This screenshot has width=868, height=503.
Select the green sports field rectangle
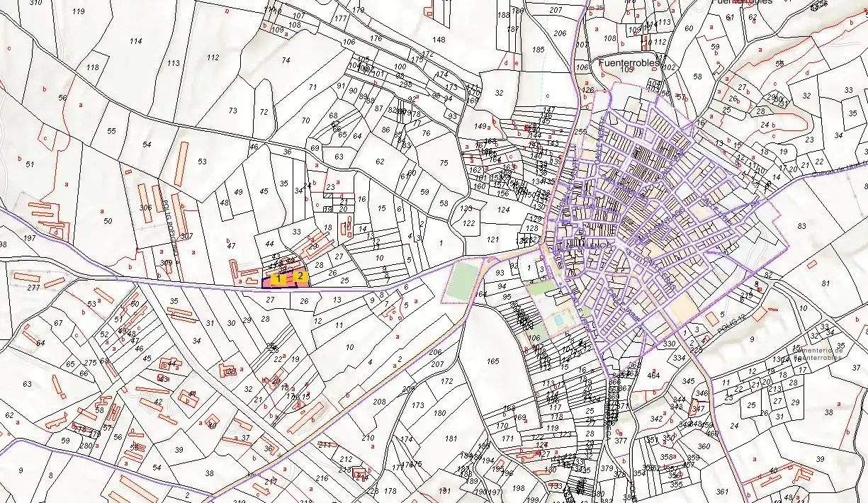[464, 280]
